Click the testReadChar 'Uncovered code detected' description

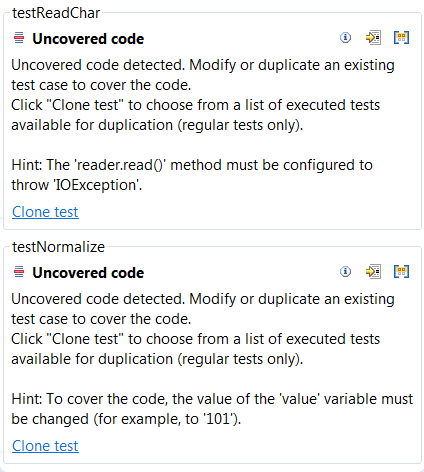pos(203,75)
